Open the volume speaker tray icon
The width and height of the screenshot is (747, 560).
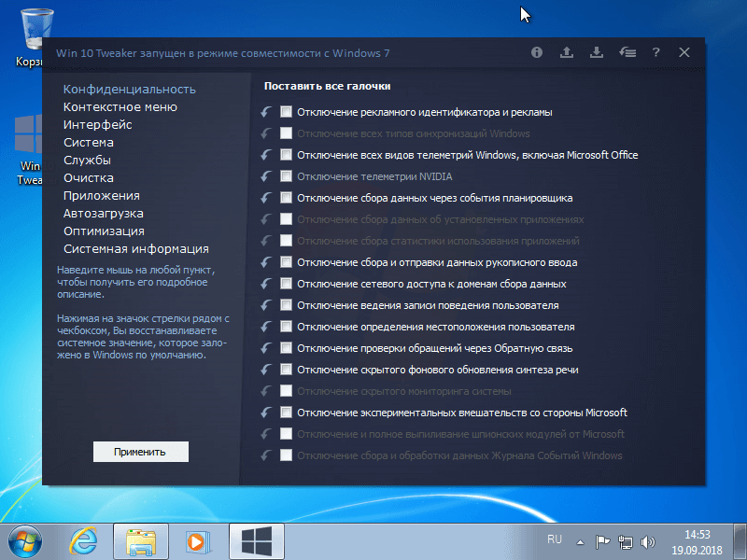(x=647, y=542)
